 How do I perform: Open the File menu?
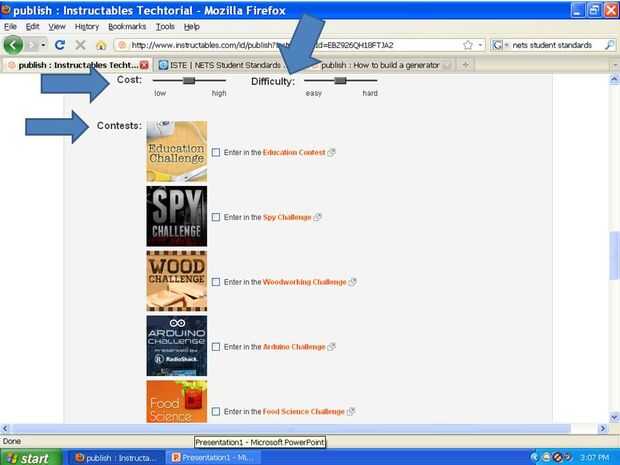click(x=10, y=27)
